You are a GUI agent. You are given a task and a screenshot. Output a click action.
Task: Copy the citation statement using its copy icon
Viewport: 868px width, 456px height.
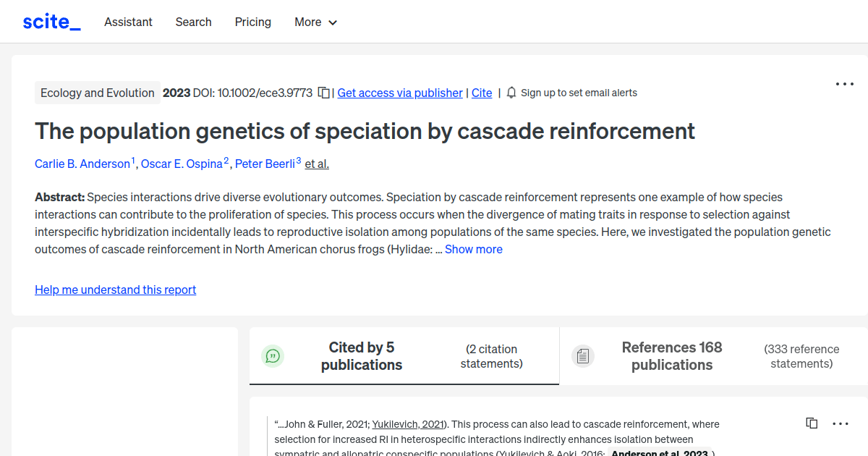coord(811,423)
